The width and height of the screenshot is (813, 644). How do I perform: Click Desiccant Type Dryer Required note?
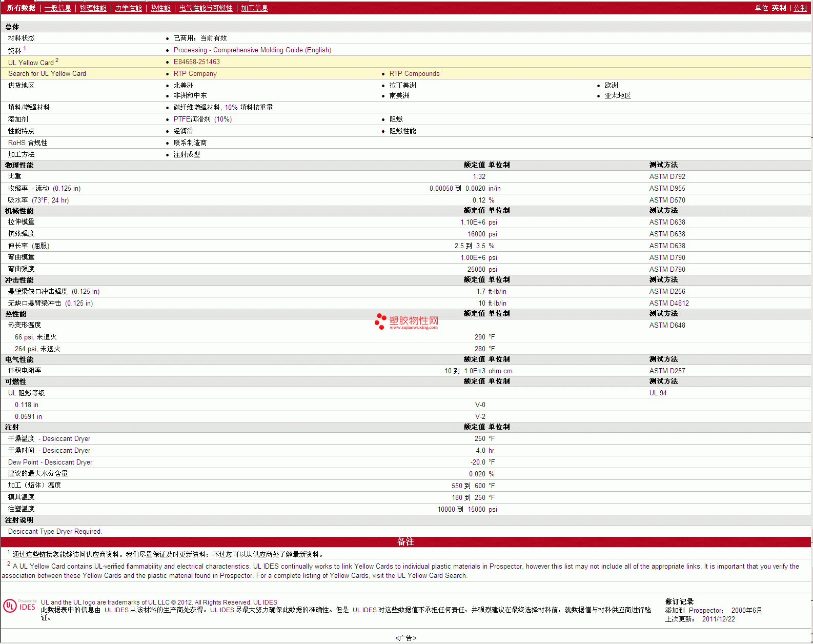[55, 531]
